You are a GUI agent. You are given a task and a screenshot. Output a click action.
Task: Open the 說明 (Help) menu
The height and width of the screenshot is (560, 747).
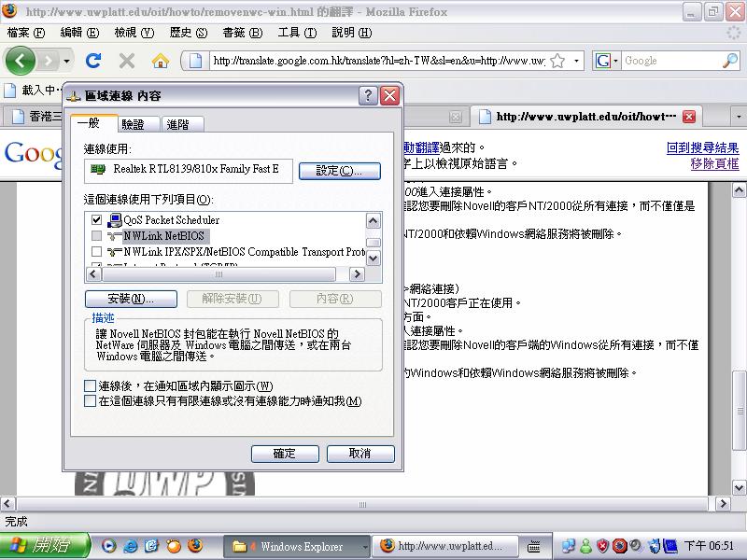coord(352,33)
